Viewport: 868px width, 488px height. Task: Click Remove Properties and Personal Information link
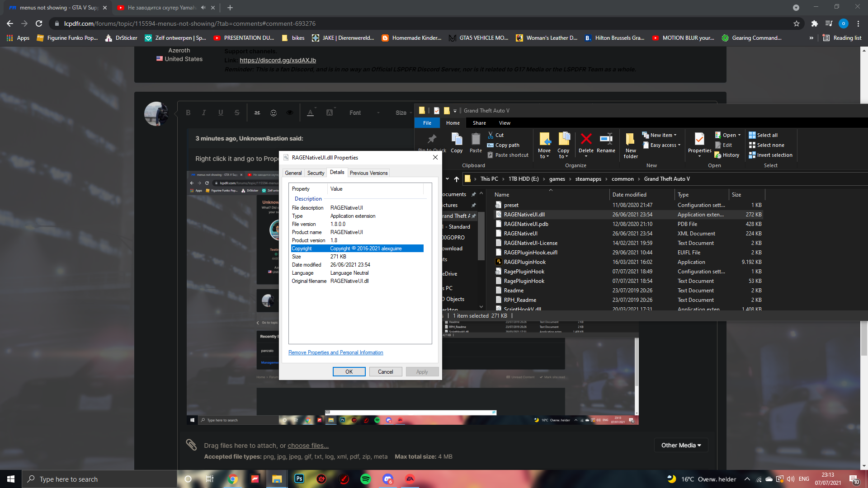coord(335,352)
